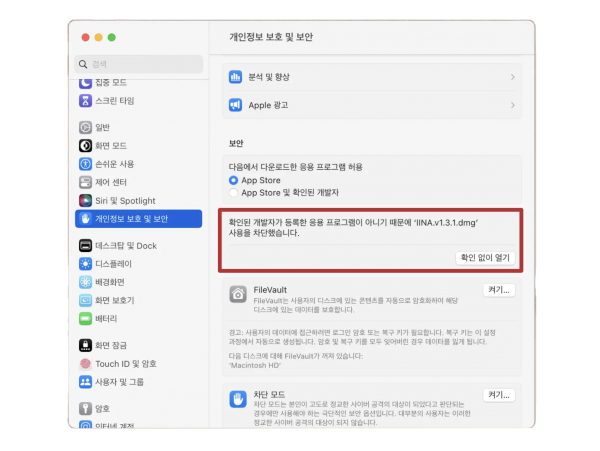The image size is (600, 451).
Task: Open Control Center (제어 센터) icon
Action: pos(85,182)
